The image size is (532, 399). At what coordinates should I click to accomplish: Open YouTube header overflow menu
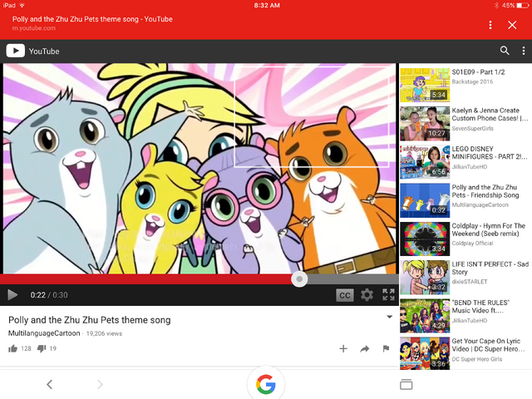click(x=524, y=51)
